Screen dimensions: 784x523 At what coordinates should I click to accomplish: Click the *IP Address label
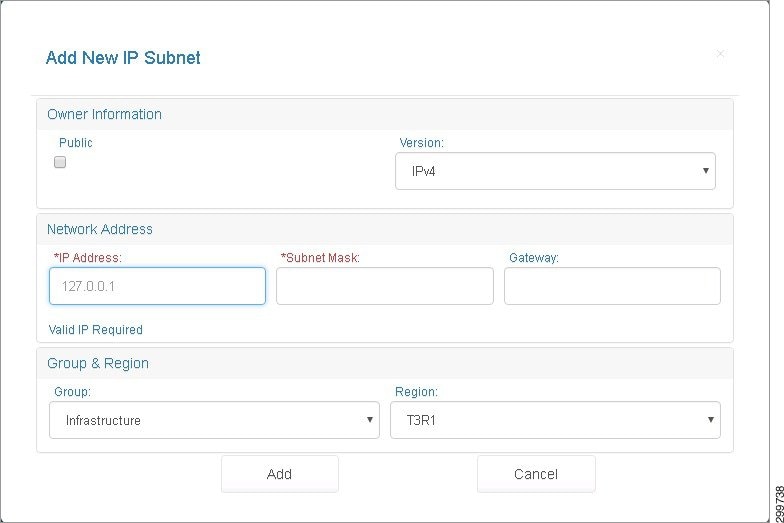coord(88,258)
